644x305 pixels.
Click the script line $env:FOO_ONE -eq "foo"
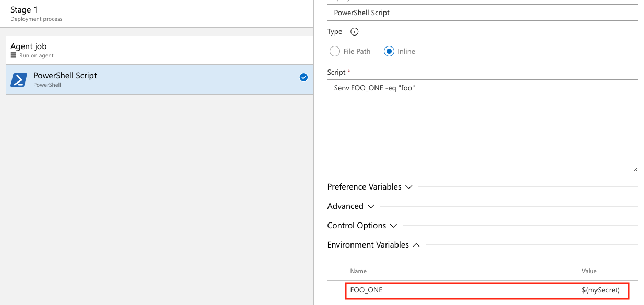coord(374,88)
